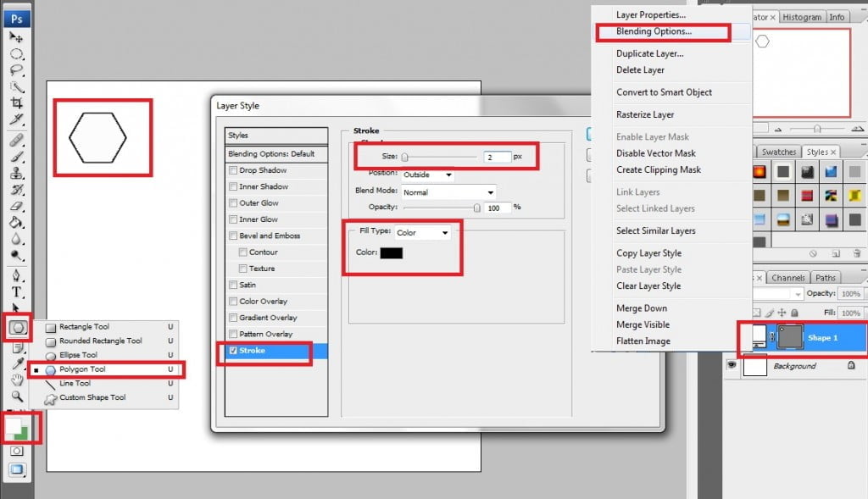Open the Histogram panel tab
This screenshot has width=868, height=499.
pos(801,17)
